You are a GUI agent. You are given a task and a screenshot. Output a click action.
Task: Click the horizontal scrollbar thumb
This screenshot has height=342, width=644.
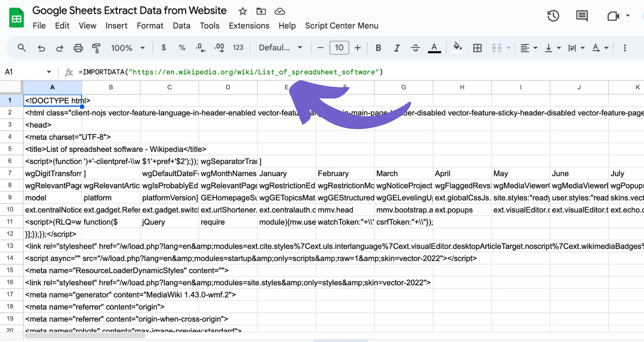85,336
